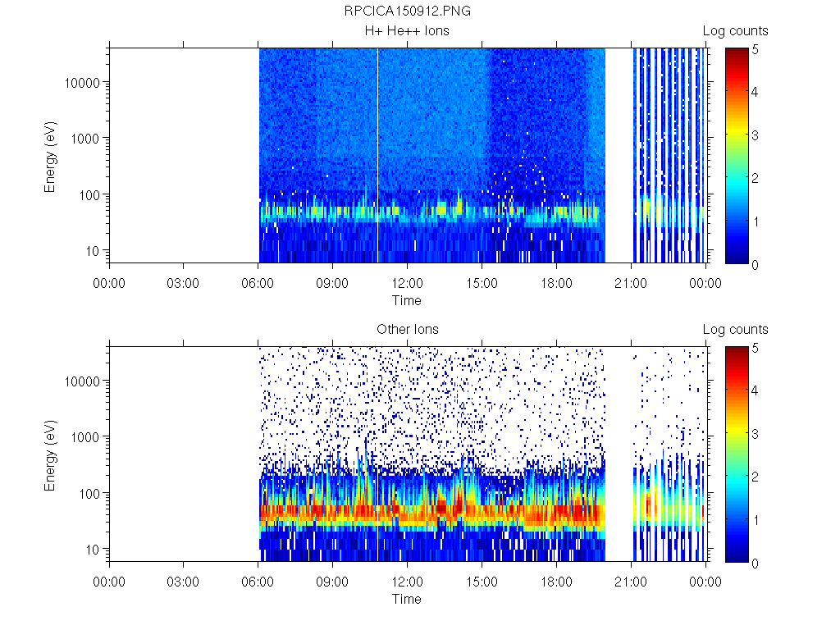
Task: Click the 'Other Ions' panel title
Action: 407,329
